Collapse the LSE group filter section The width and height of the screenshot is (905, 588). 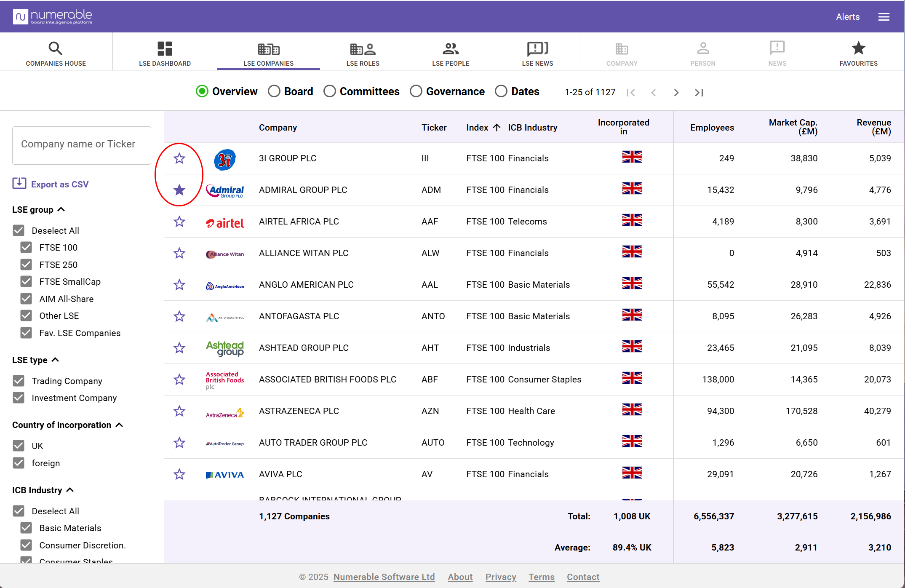tap(61, 209)
